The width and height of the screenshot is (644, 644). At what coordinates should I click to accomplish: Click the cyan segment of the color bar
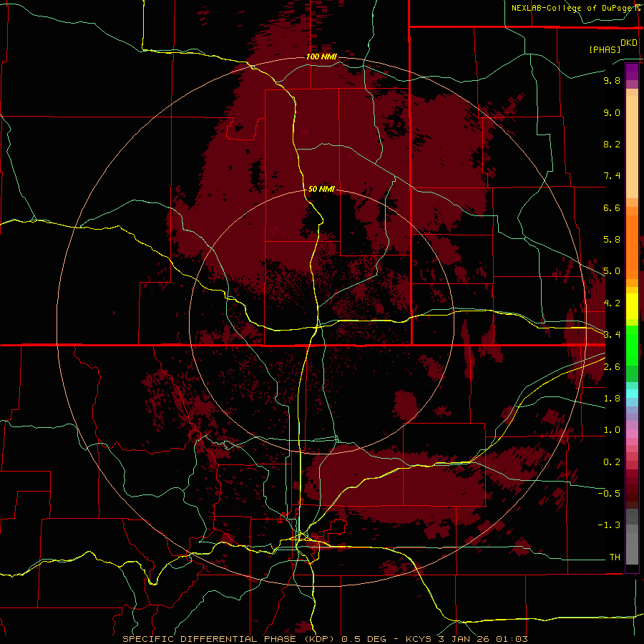[x=632, y=394]
